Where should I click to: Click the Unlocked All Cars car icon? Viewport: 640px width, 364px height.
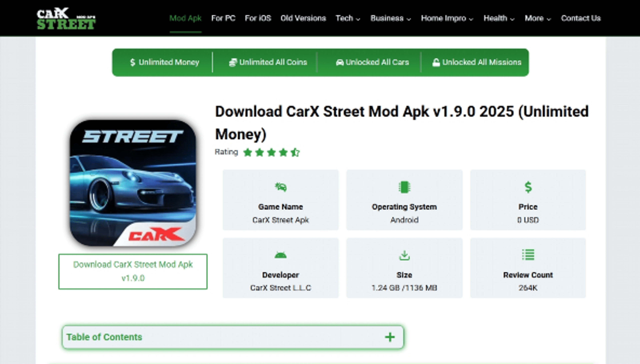340,62
